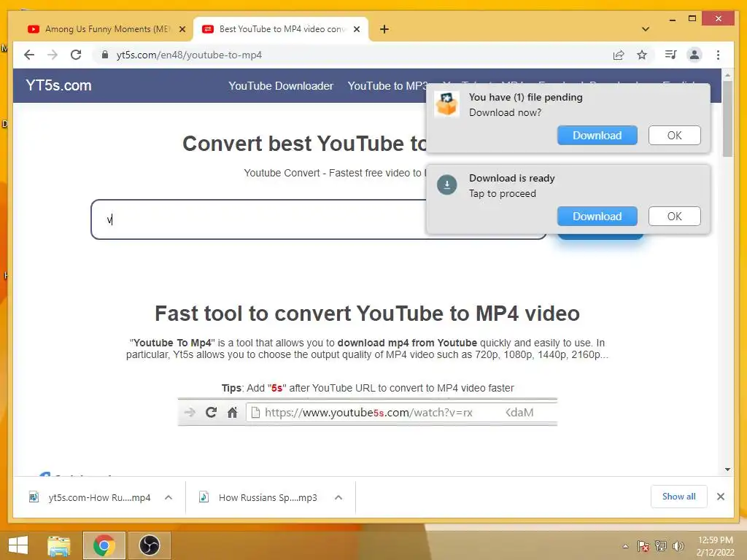Click the volume speaker tray icon
This screenshot has height=560, width=747.
678,546
